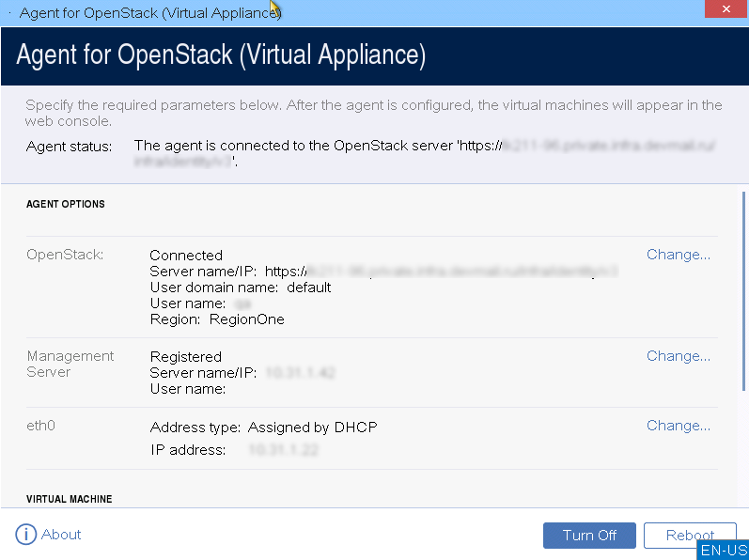Close the Agent for OpenStack window

point(726,8)
